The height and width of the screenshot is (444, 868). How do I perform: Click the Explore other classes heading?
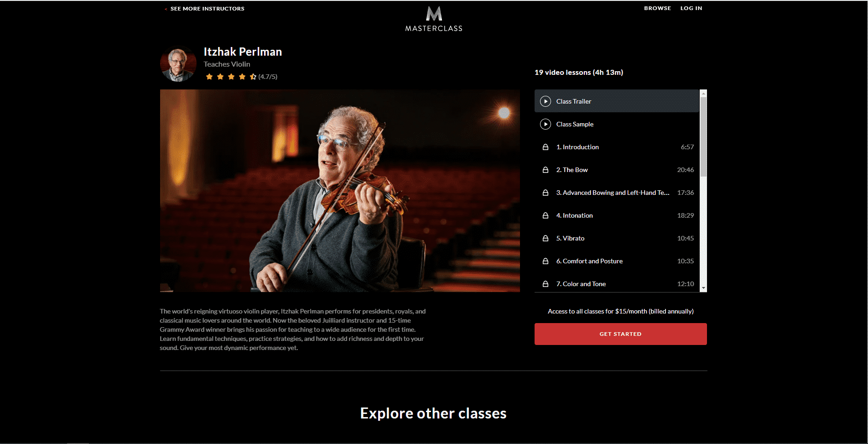(433, 413)
